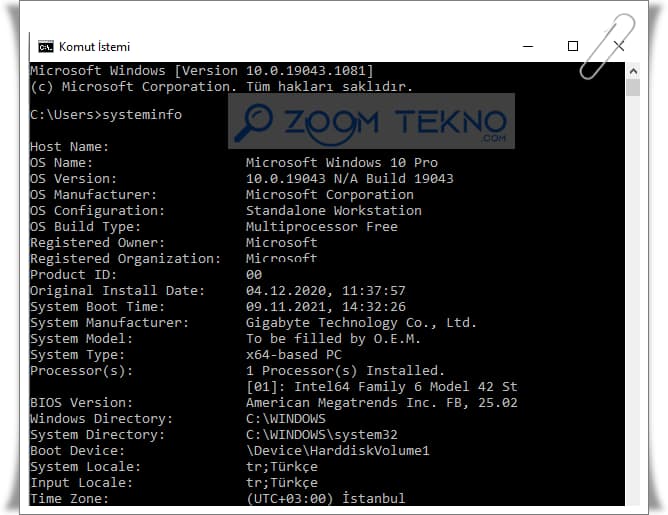Click the '\Device\HarddiskVolume1' value
This screenshot has width=668, height=515.
[x=338, y=451]
